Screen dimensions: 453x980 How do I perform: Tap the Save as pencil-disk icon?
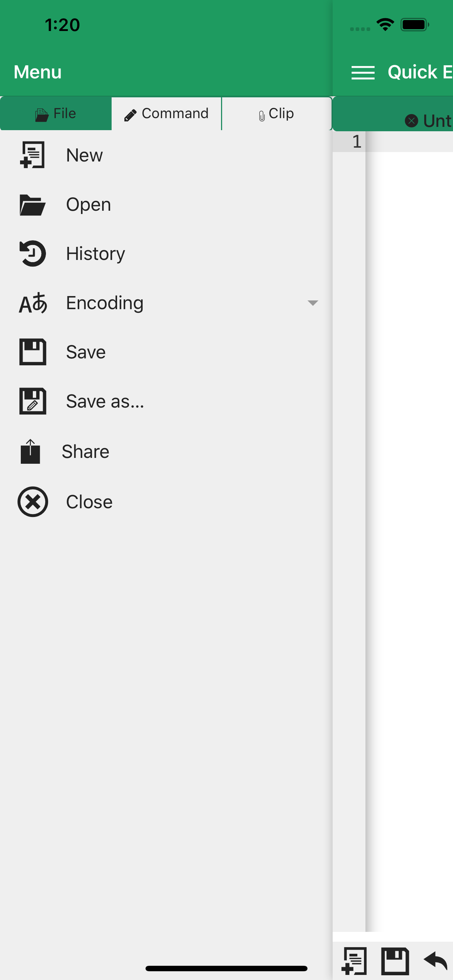tap(32, 401)
